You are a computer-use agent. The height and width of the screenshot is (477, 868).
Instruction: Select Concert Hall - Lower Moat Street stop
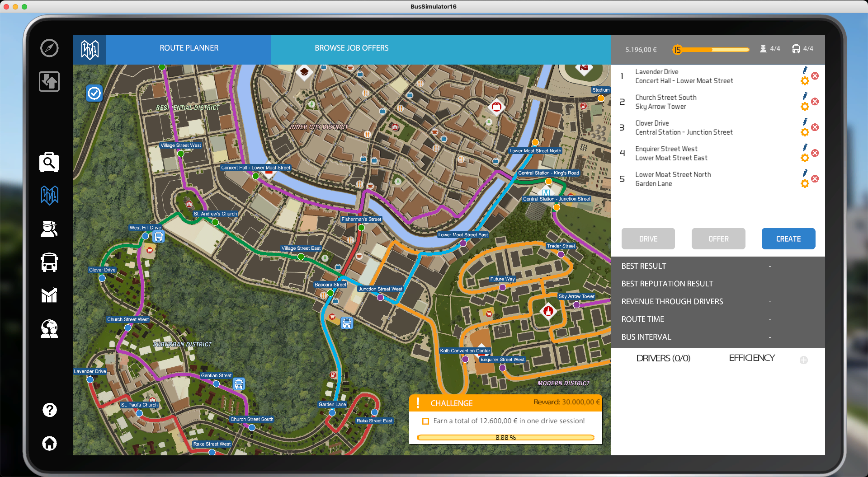tap(255, 176)
